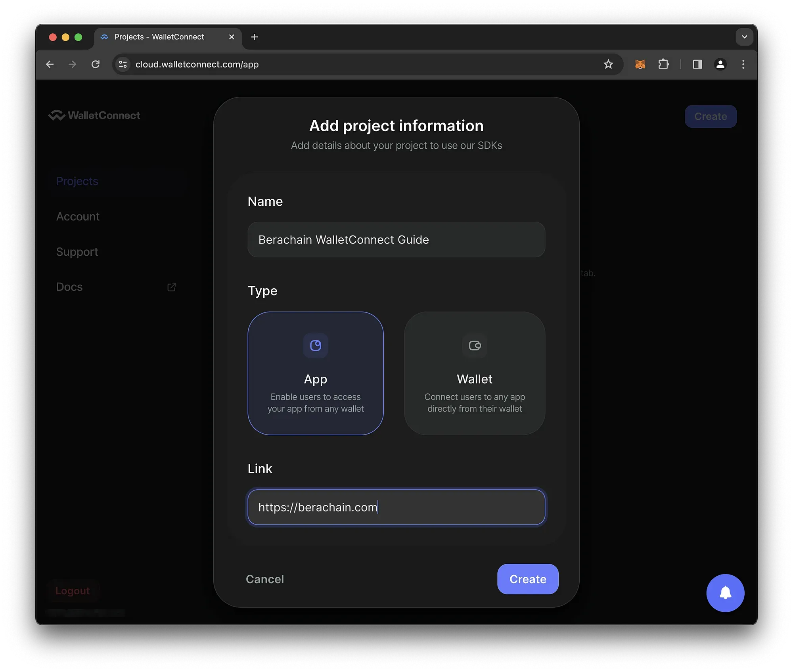The image size is (793, 672).
Task: Click the site information icon in address bar
Action: tap(123, 64)
